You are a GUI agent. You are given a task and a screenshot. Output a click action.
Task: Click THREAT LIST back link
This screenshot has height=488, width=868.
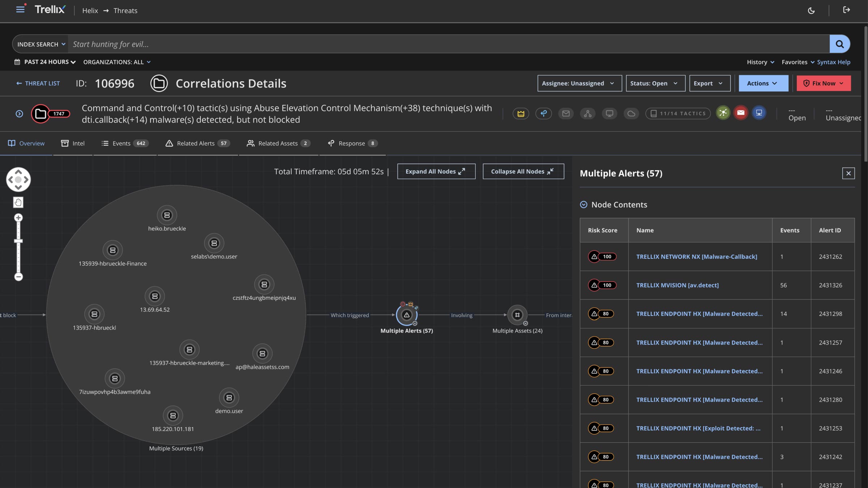(38, 84)
